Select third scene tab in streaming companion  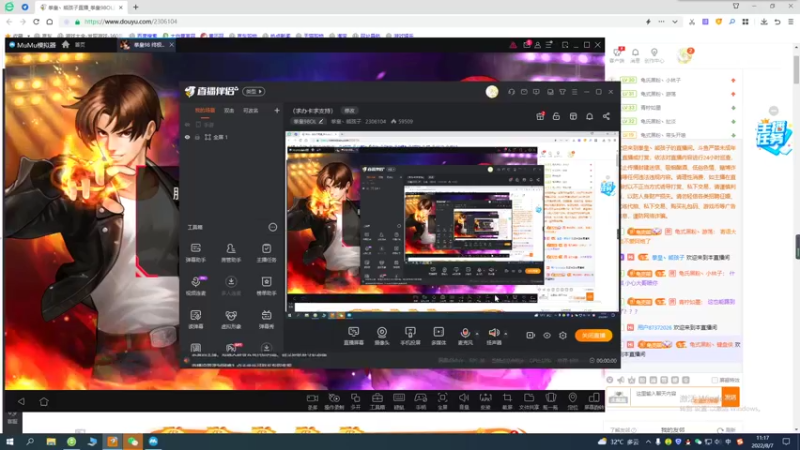[250, 110]
